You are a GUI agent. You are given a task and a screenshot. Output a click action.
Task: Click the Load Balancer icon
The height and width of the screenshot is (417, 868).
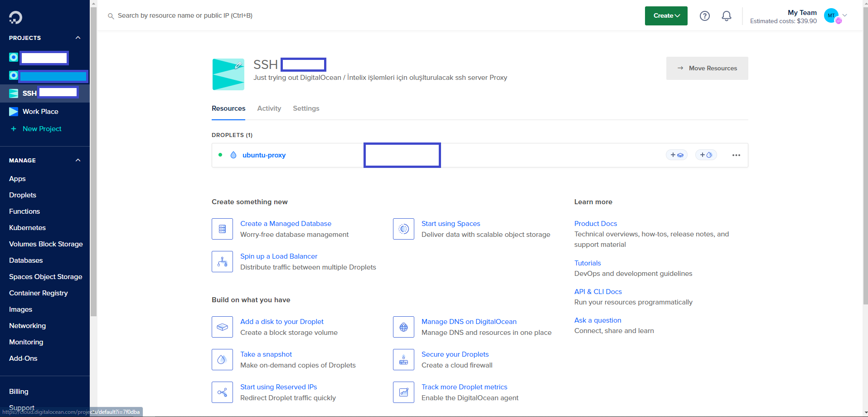point(222,262)
